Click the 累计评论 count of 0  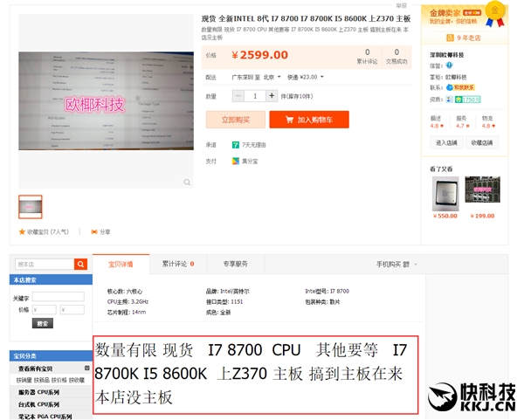pyautogui.click(x=368, y=52)
